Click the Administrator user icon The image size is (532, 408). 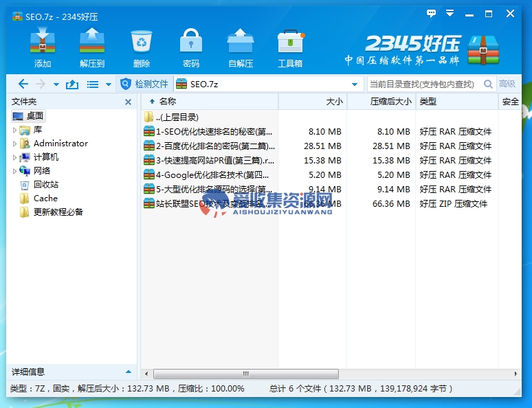25,144
